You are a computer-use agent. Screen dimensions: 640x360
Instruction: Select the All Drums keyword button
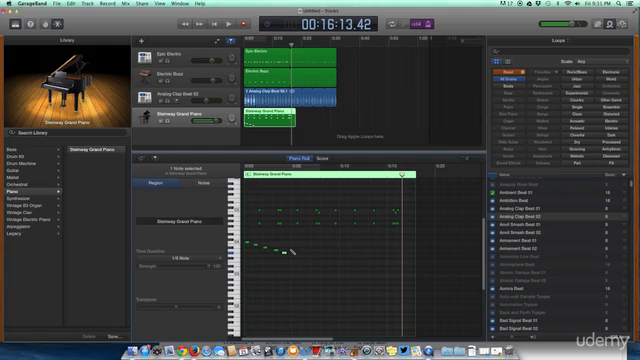(509, 79)
